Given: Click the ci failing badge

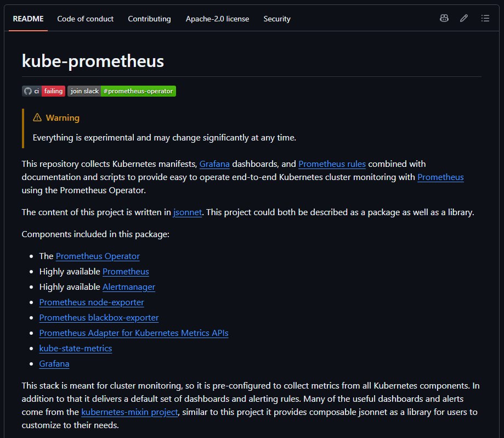Looking at the screenshot, I should coord(44,91).
